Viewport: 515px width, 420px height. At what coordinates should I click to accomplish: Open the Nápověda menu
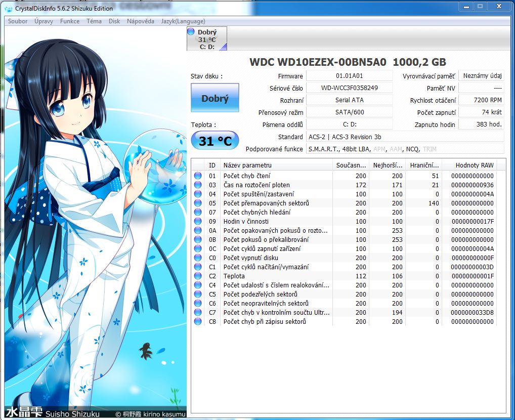140,21
